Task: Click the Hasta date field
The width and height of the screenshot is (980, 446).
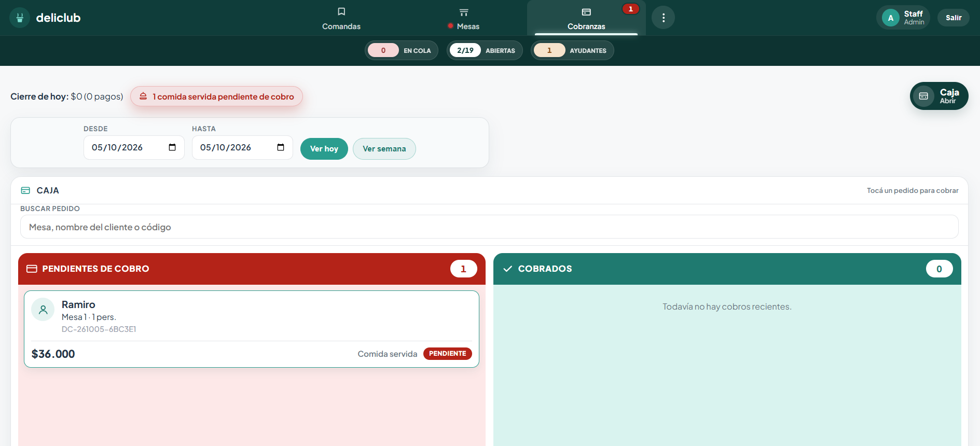Action: [x=242, y=147]
